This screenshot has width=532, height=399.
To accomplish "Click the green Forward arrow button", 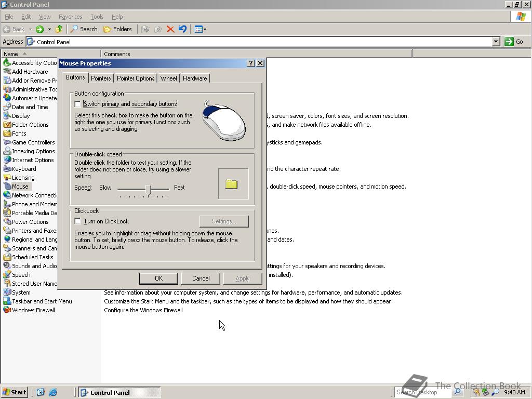I will click(39, 29).
